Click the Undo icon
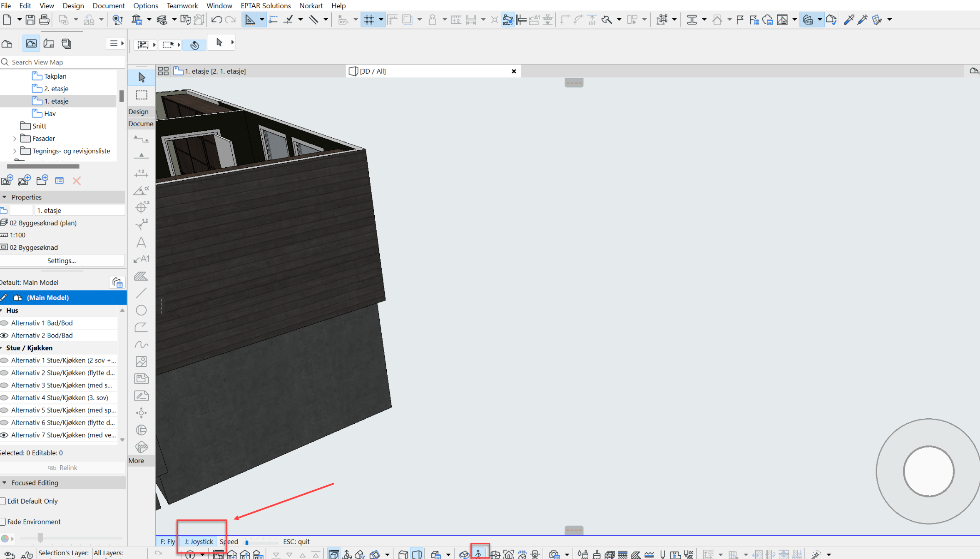This screenshot has height=559, width=980. point(216,20)
